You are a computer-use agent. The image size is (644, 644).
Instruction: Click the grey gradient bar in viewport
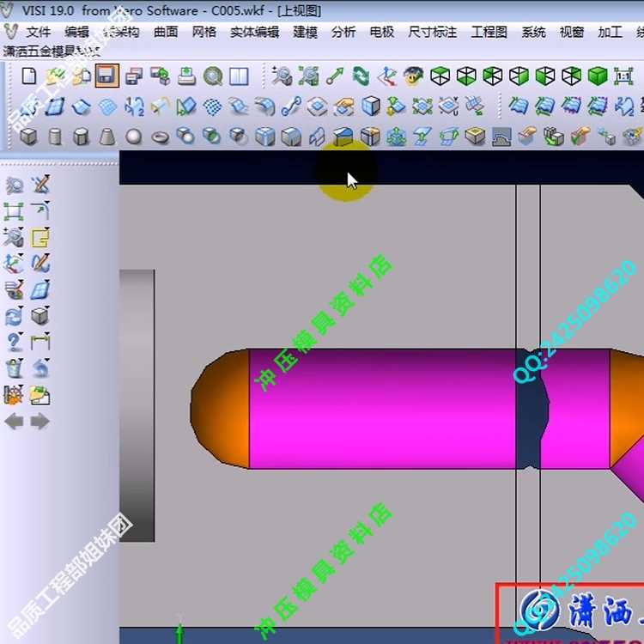click(x=137, y=406)
